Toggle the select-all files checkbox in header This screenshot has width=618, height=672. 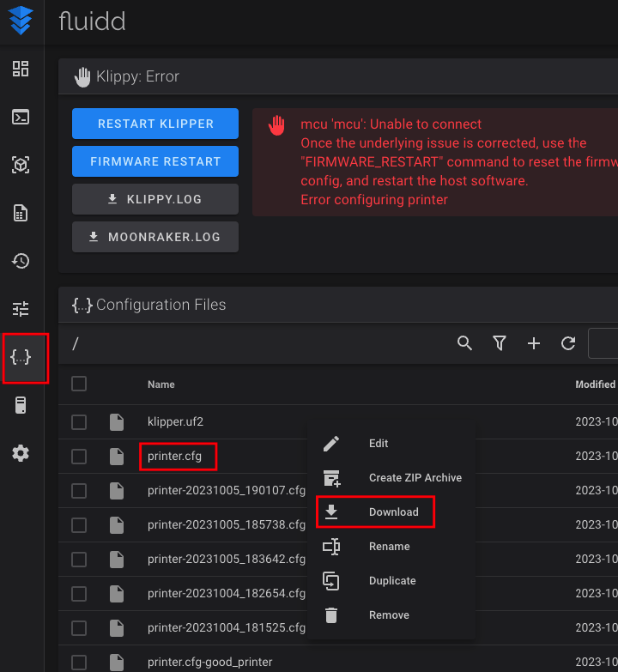(79, 384)
